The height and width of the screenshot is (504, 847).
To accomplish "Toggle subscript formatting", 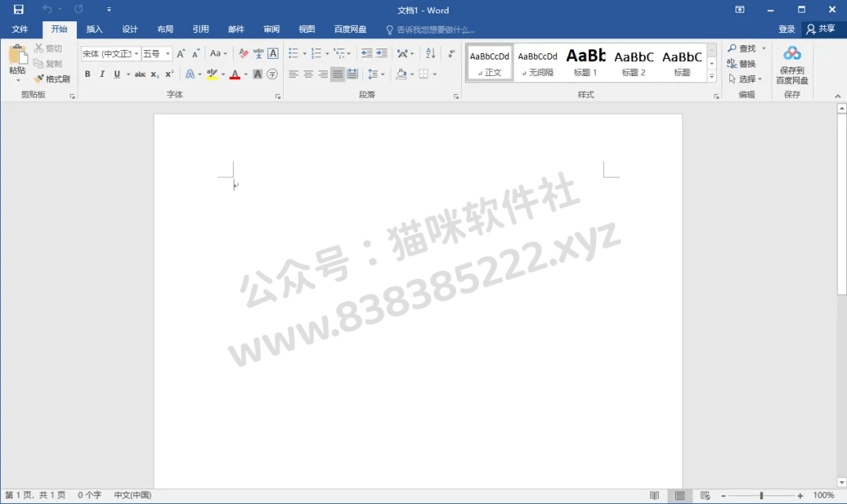I will 154,74.
